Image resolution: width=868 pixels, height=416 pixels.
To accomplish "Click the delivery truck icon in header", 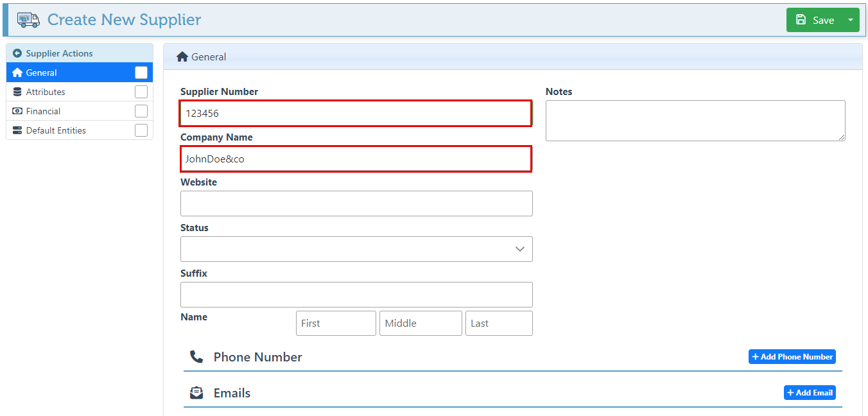I will pyautogui.click(x=28, y=20).
